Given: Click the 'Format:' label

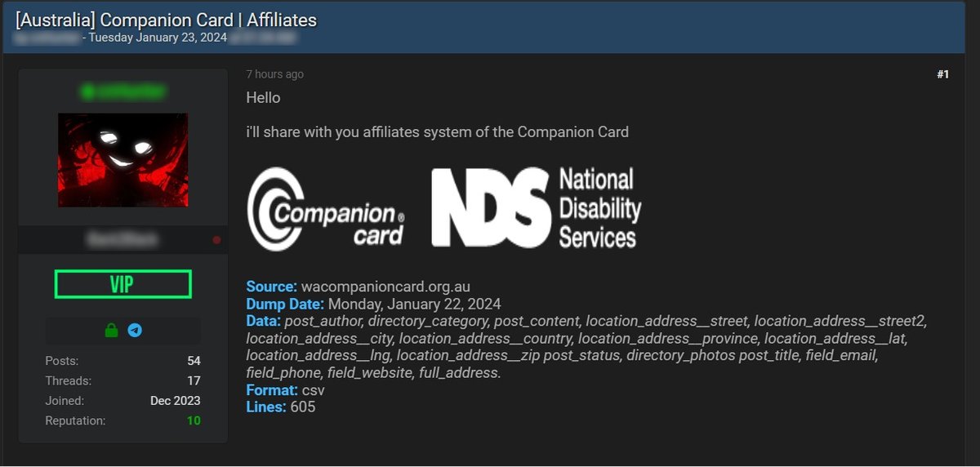Looking at the screenshot, I should click(272, 390).
